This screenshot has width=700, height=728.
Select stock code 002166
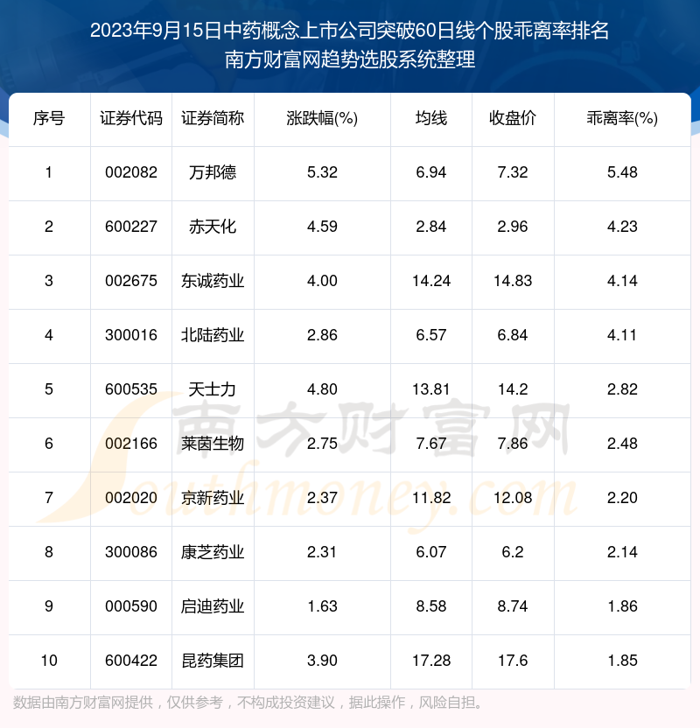coord(131,444)
